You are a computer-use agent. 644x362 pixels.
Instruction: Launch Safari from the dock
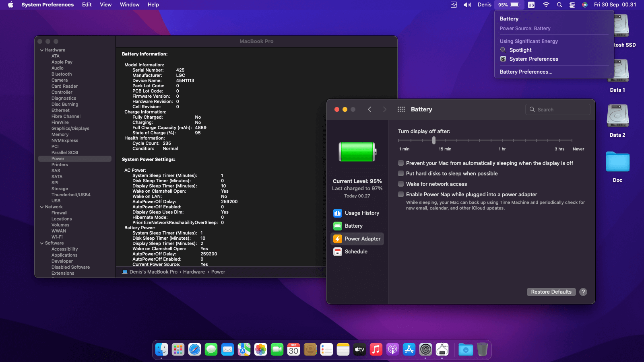195,350
